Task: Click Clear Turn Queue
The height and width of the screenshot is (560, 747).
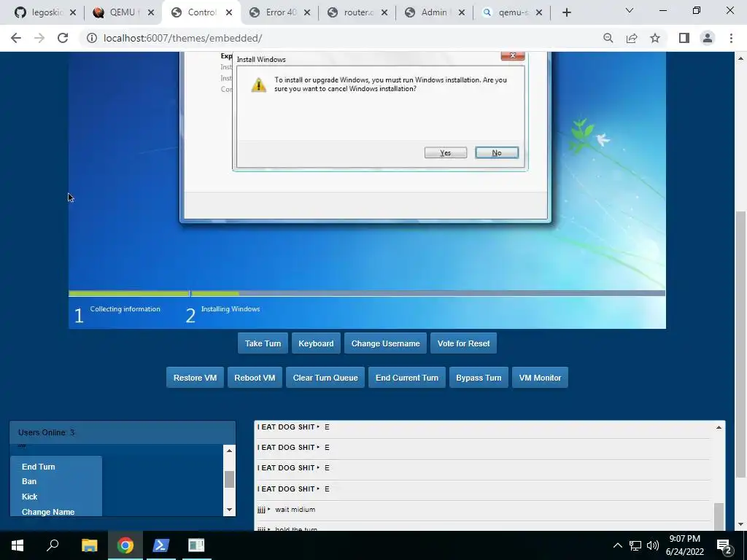Action: click(325, 378)
